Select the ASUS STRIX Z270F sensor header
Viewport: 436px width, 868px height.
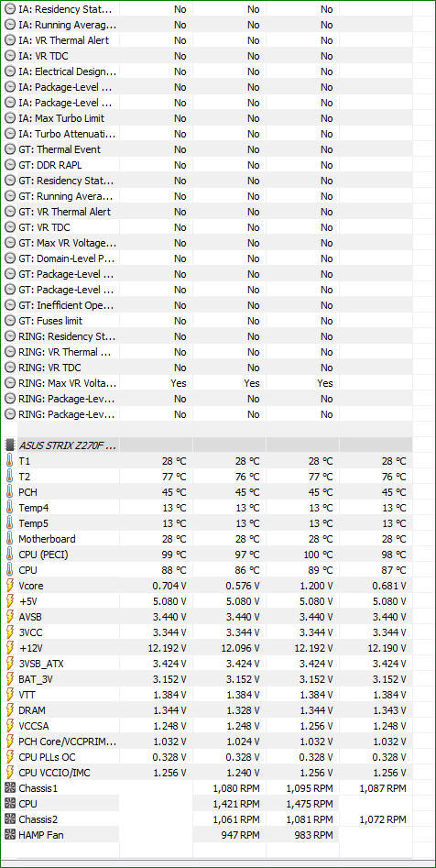(x=208, y=445)
